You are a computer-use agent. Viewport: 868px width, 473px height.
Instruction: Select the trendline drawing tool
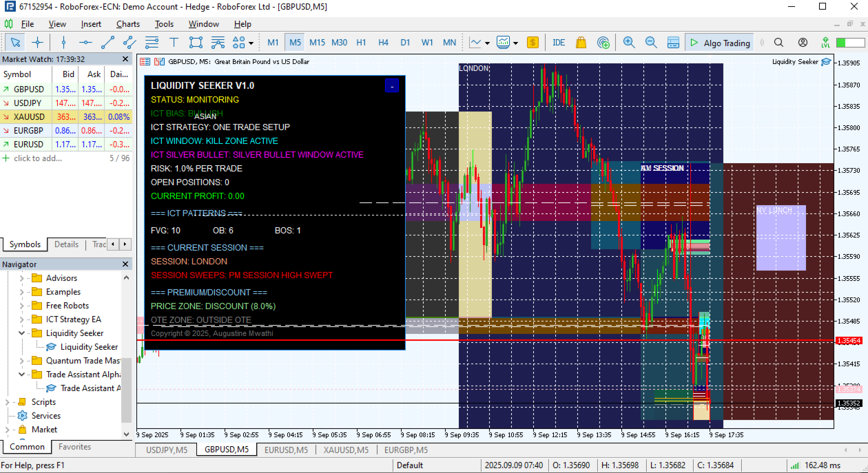[x=107, y=42]
